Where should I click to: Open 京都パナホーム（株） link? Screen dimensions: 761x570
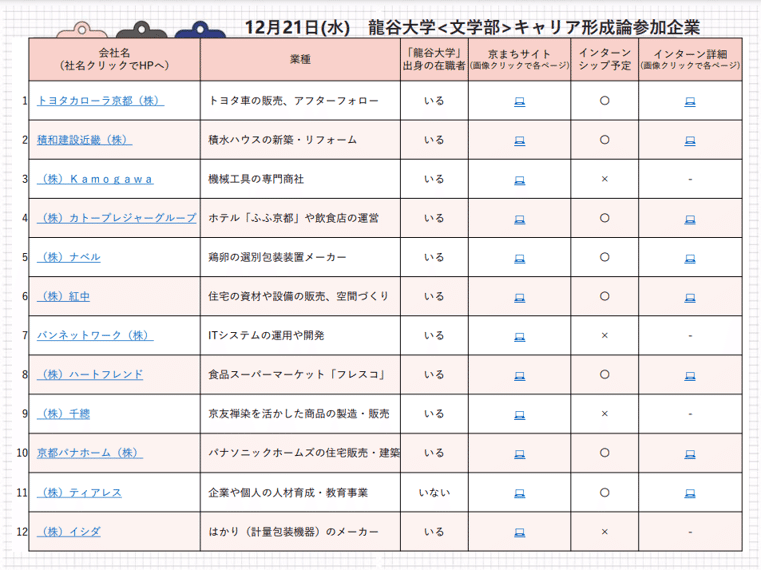pyautogui.click(x=90, y=453)
